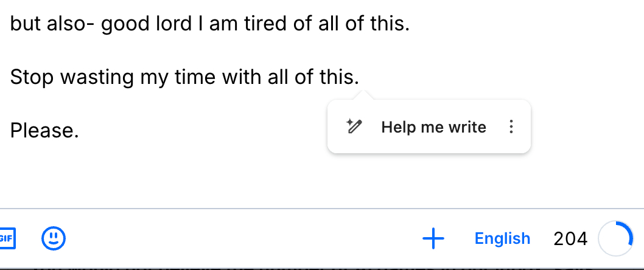The image size is (644, 270).
Task: Open Help me write more options
Action: pyautogui.click(x=511, y=126)
